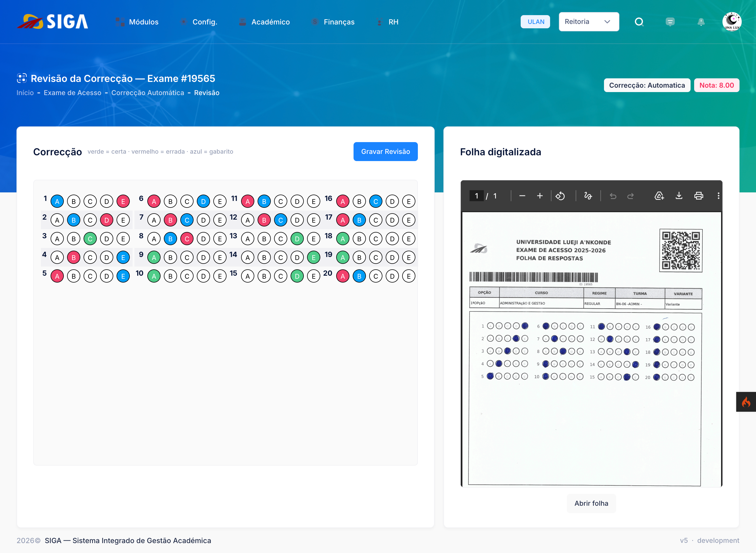Select option B for question 20
756x553 pixels.
[x=359, y=276]
